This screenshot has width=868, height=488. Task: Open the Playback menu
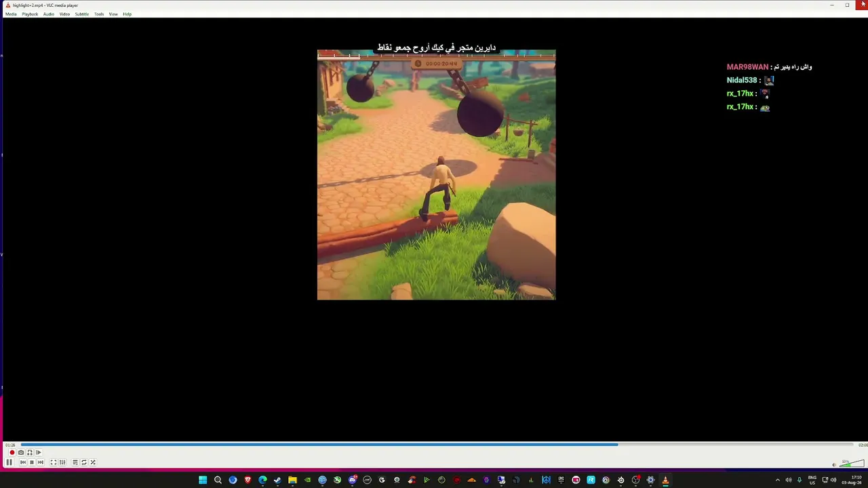[30, 14]
